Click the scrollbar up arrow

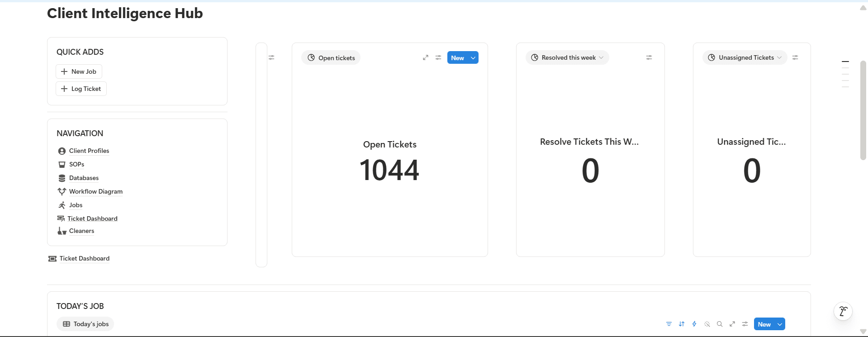point(863,8)
